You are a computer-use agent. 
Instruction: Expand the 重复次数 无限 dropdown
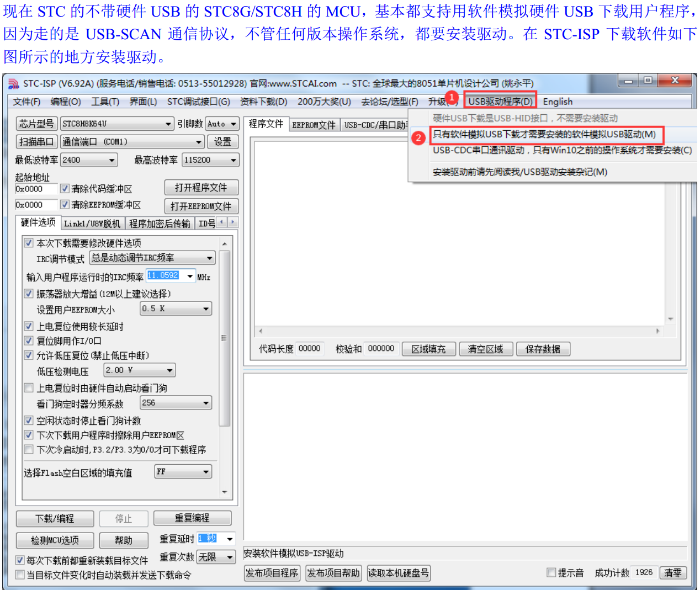coord(230,557)
